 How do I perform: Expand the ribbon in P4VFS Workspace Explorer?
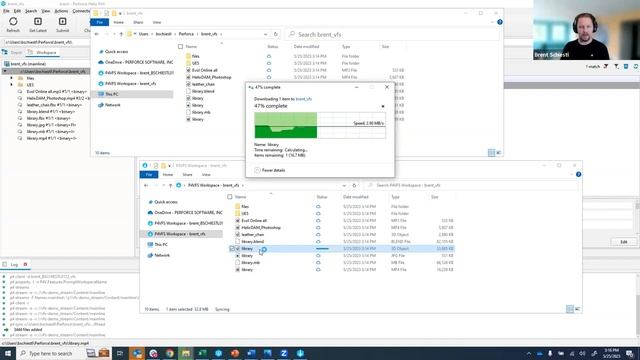click(571, 174)
